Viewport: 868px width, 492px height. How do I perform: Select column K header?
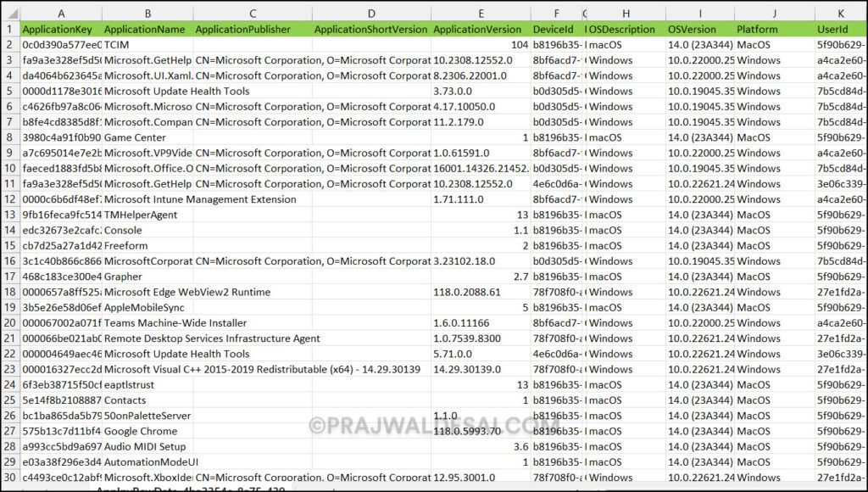tap(840, 14)
